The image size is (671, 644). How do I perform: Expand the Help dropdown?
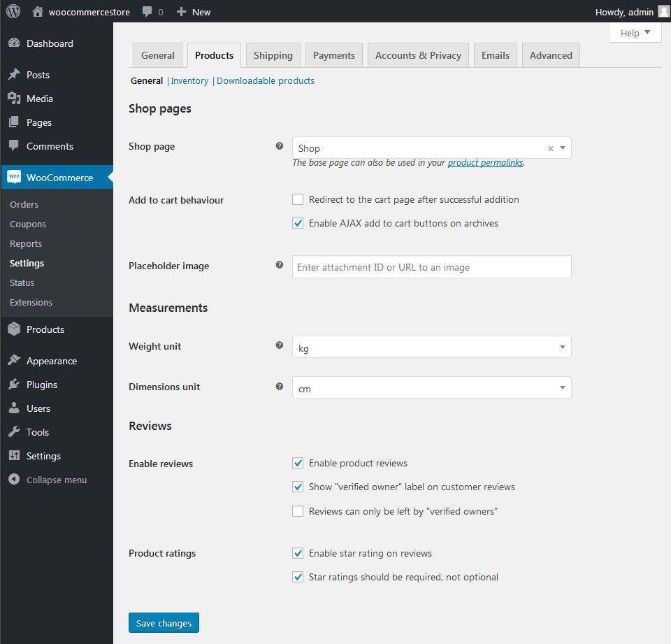[635, 32]
